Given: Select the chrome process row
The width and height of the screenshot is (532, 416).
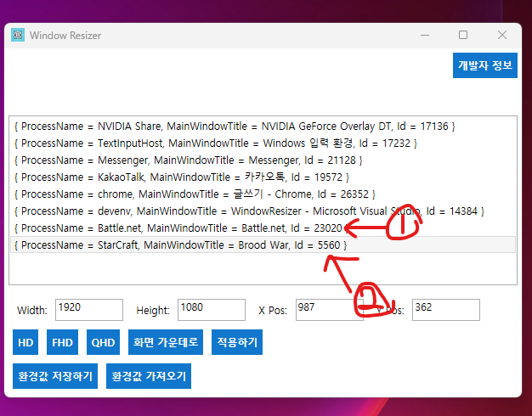Looking at the screenshot, I should (x=263, y=194).
